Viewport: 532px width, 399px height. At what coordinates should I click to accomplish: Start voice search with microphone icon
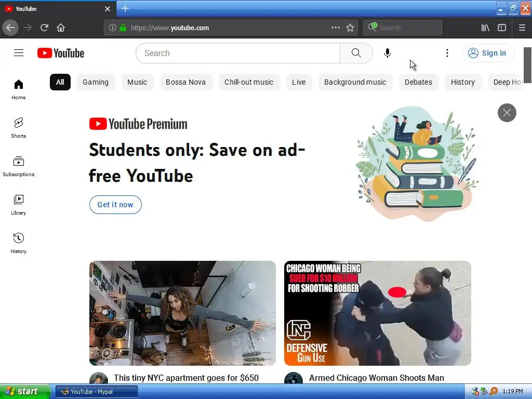tap(388, 53)
